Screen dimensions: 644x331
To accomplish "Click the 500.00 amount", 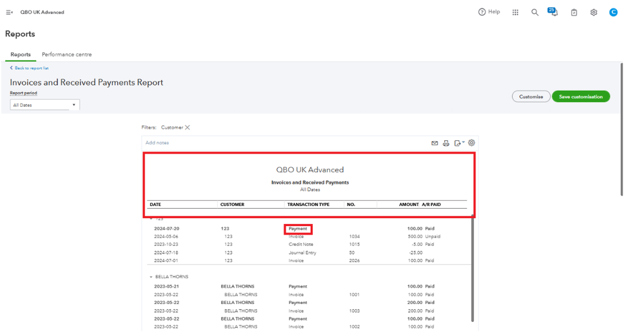I will pyautogui.click(x=415, y=237).
